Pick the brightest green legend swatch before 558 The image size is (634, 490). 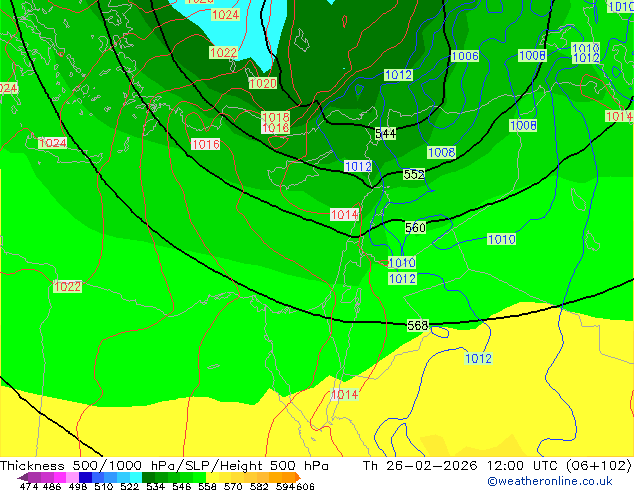[200, 477]
